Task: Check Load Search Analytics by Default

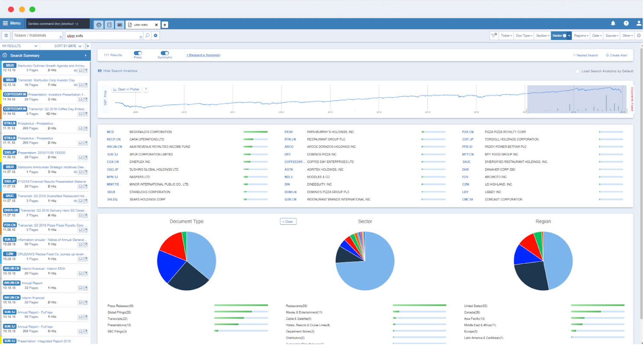Action: pos(577,71)
